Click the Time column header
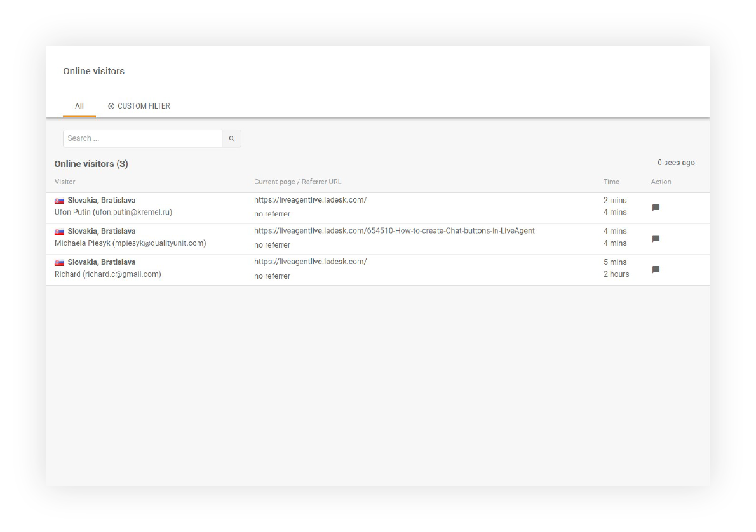The image size is (756, 532). 611,182
